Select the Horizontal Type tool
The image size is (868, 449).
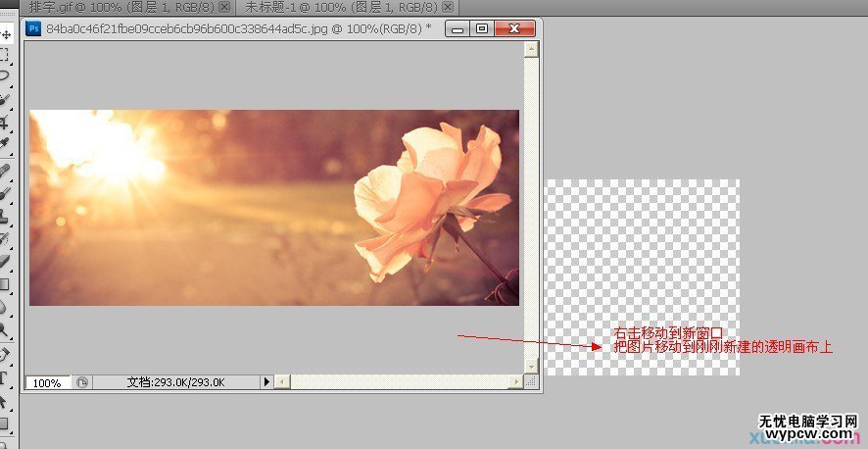(5, 378)
